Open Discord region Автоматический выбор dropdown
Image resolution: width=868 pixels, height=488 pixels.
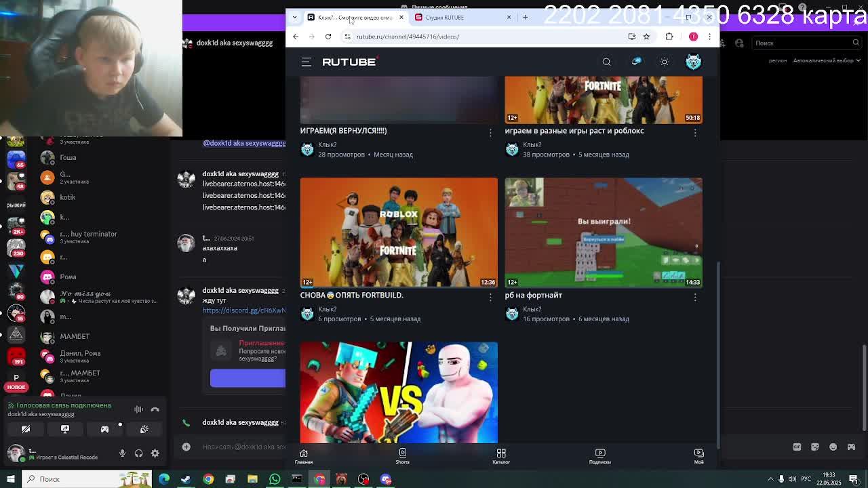pyautogui.click(x=826, y=60)
